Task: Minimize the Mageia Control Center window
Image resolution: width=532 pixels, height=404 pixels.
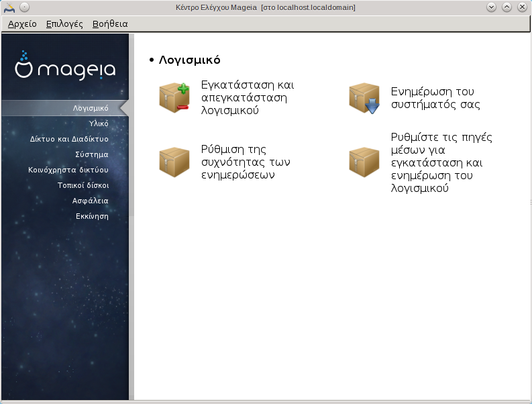Action: (491, 7)
